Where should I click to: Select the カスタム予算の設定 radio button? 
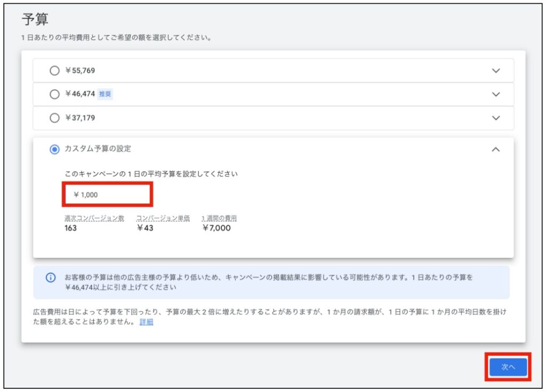click(x=54, y=150)
